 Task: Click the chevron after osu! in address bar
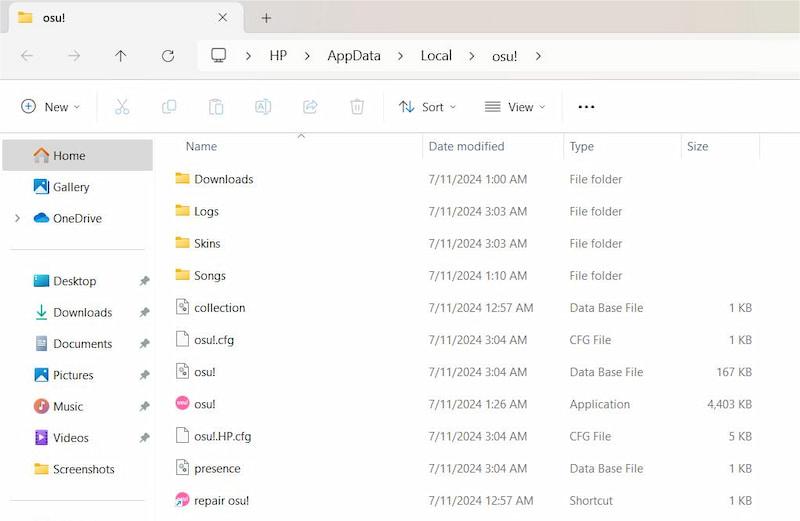[538, 56]
